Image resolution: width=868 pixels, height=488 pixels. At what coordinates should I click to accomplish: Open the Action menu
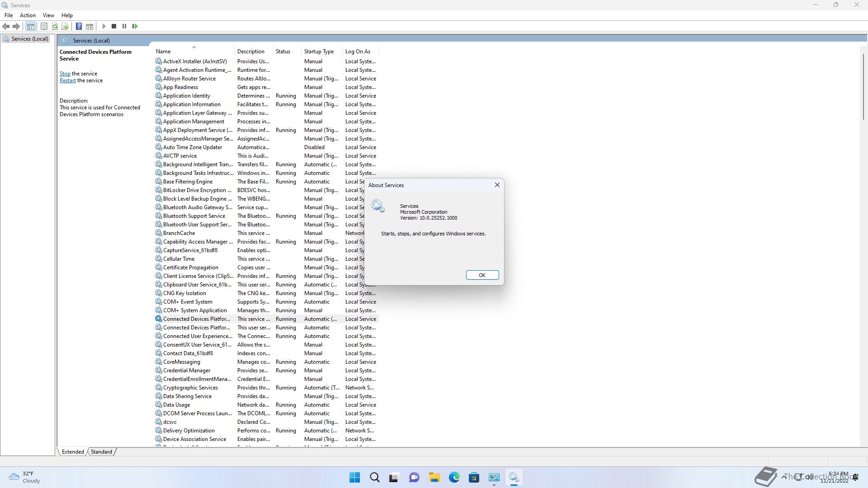[28, 15]
